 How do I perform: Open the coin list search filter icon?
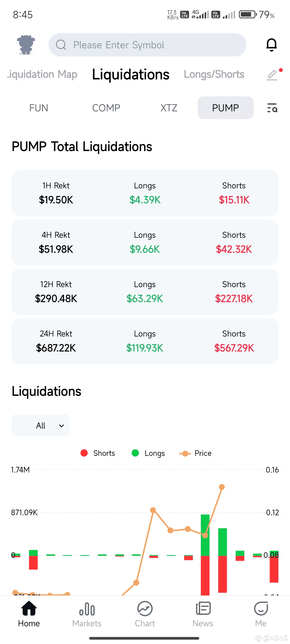pyautogui.click(x=272, y=108)
